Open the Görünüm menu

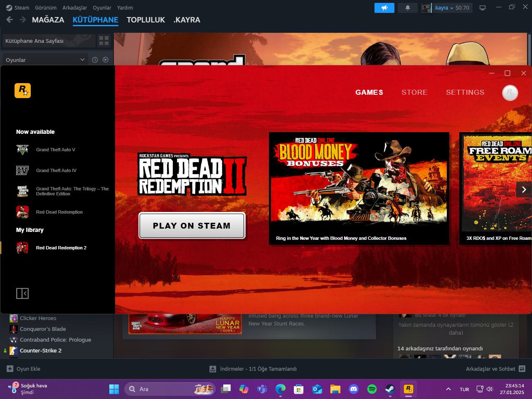click(x=46, y=7)
